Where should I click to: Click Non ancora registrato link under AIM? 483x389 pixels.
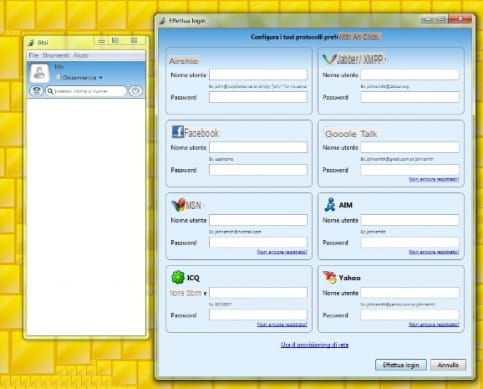434,252
